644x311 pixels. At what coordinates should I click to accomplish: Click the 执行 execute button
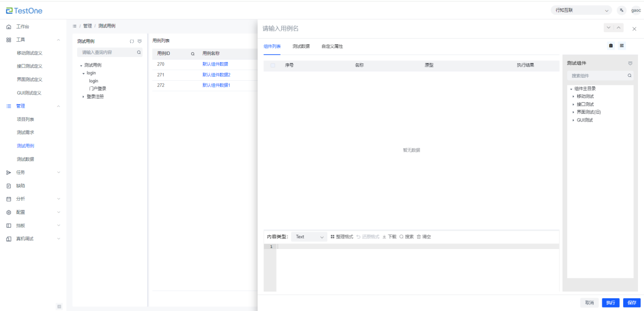coord(610,302)
